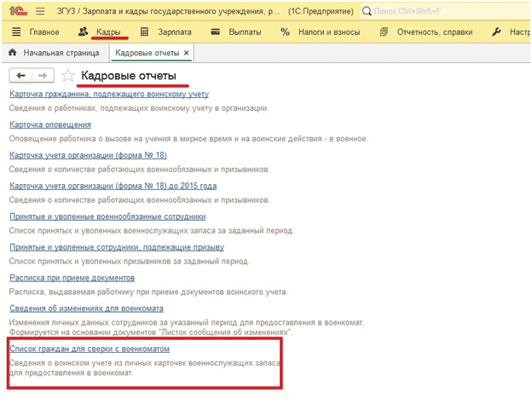Open Принятые и уволенные военнообязанные сотрудники
The height and width of the screenshot is (410, 532).
coord(107,217)
